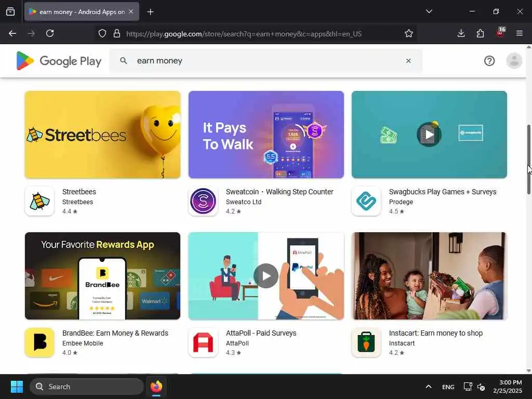This screenshot has width=532, height=399.
Task: Play the Swagbucks preview video
Action: point(429,135)
